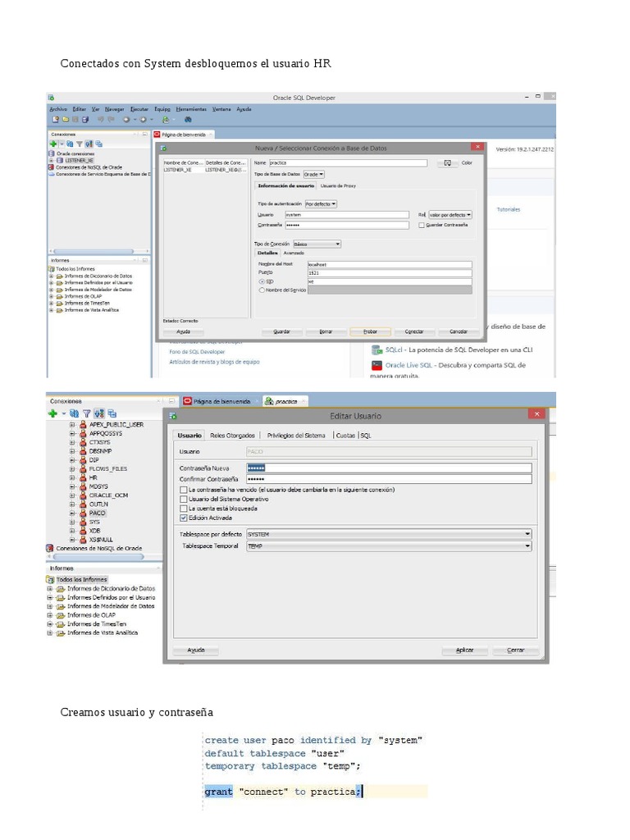The image size is (630, 840).
Task: Select LISTENER_XE connection in tree
Action: (x=79, y=160)
